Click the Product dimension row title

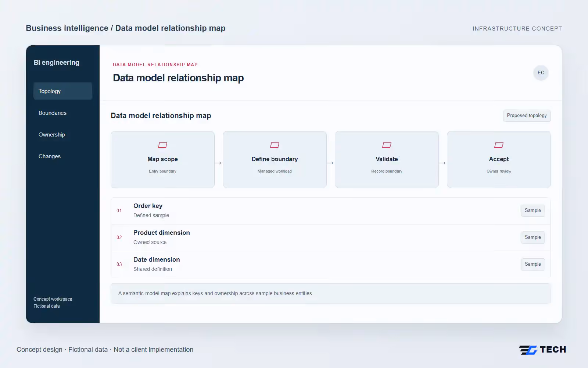[162, 233]
